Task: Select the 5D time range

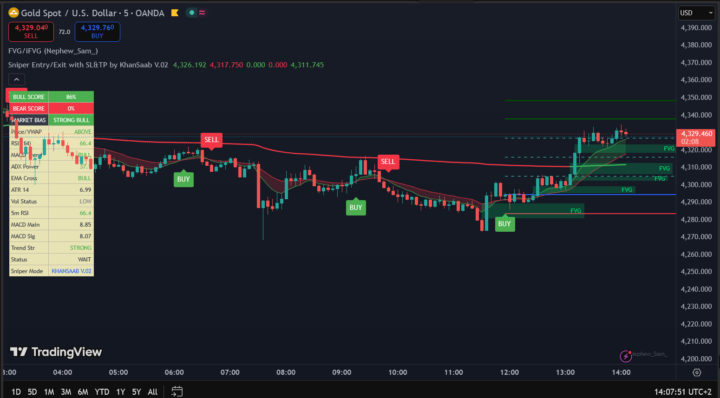Action: pos(32,392)
